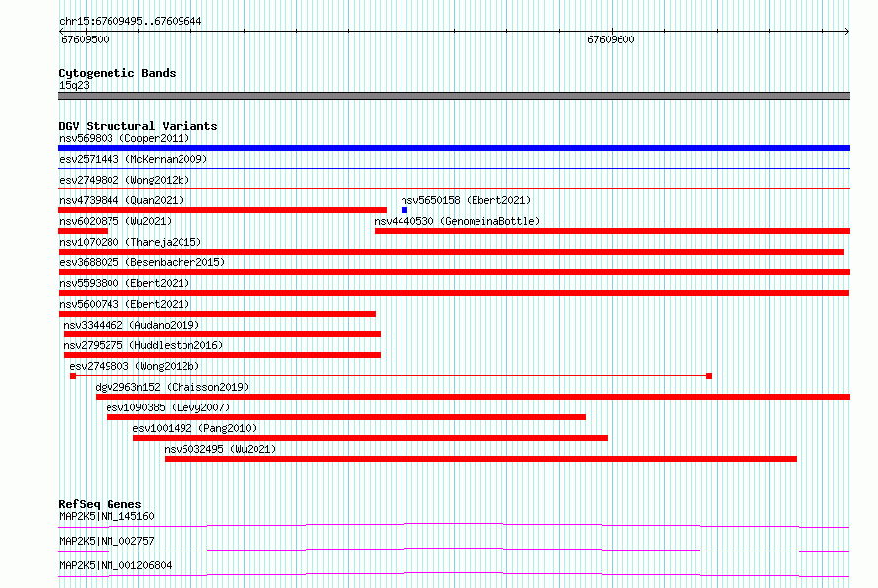Image resolution: width=878 pixels, height=588 pixels.
Task: Open the nsv5593800 (Ebert2021) label
Action: (124, 283)
